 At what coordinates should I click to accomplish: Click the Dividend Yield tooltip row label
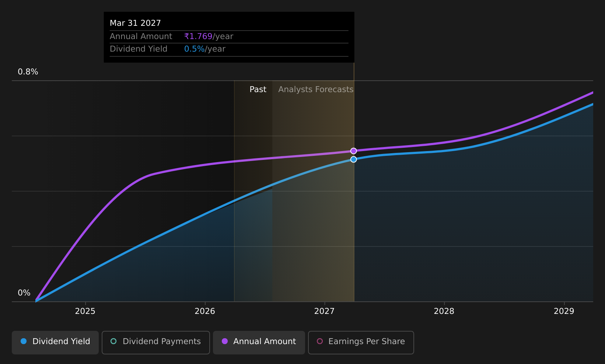[x=139, y=49]
